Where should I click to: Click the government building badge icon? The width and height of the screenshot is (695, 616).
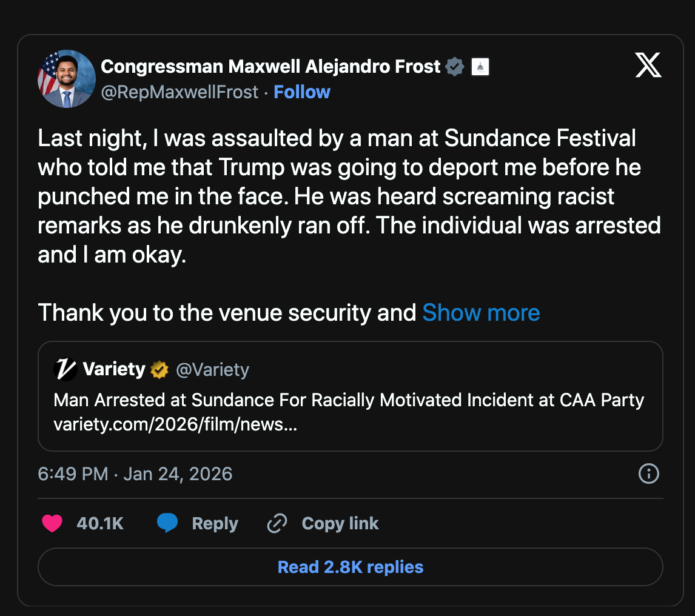pyautogui.click(x=480, y=67)
